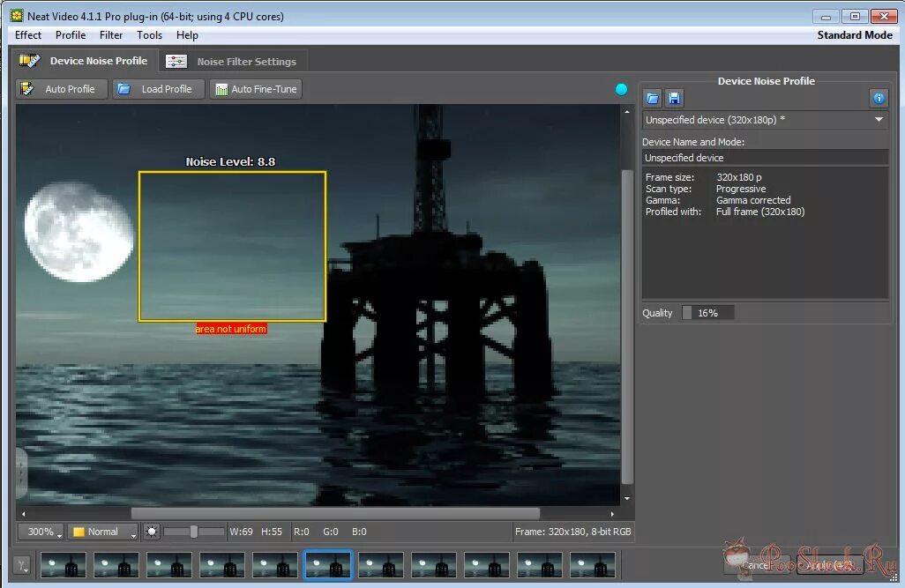Adjust the viewer brightness slider

194,532
